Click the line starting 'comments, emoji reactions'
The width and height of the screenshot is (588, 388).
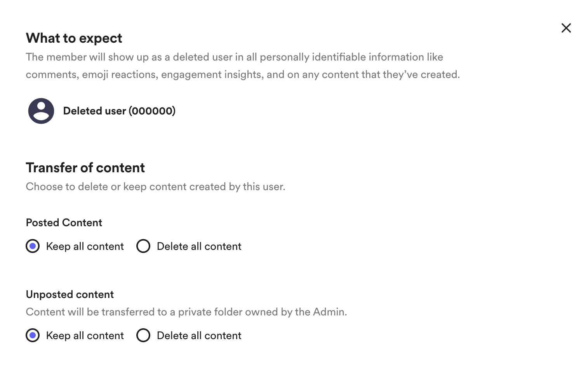[243, 74]
